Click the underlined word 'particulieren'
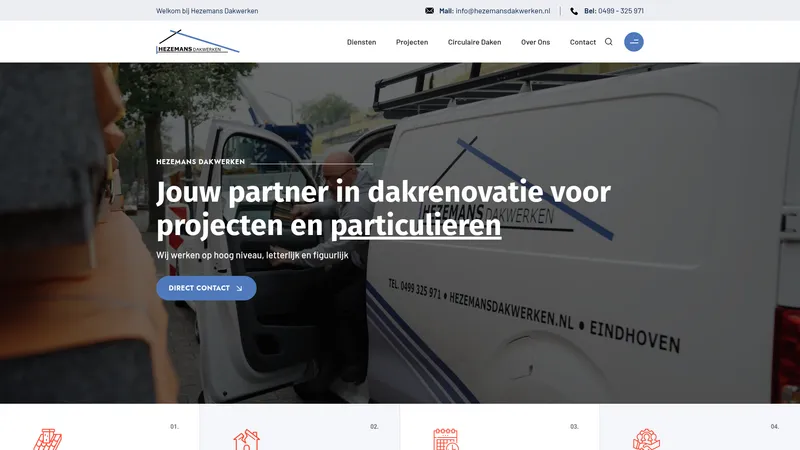Viewport: 800px width, 450px height. pyautogui.click(x=416, y=226)
